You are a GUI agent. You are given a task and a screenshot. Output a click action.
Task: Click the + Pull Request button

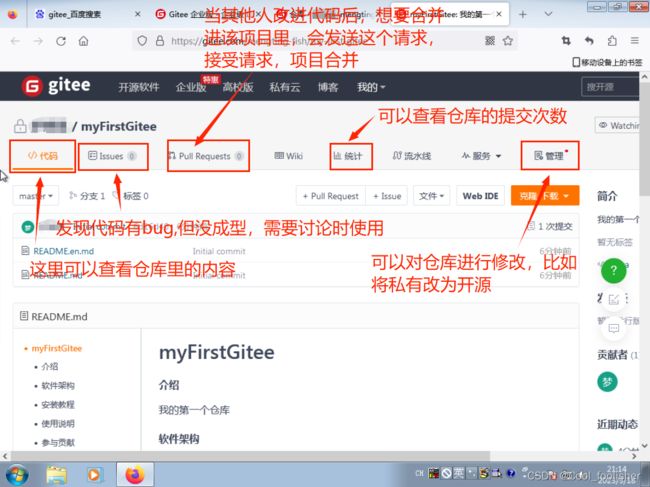coord(331,196)
